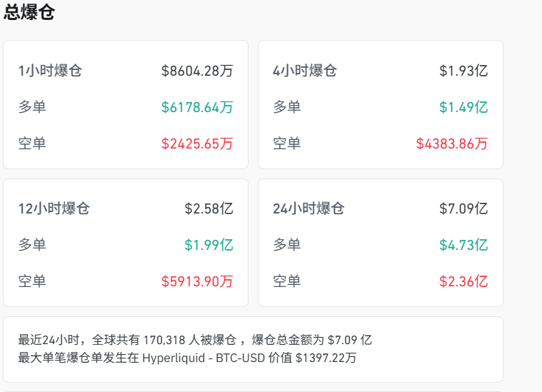Select the green long value $1.49亿
The height and width of the screenshot is (392, 542).
coord(463,107)
